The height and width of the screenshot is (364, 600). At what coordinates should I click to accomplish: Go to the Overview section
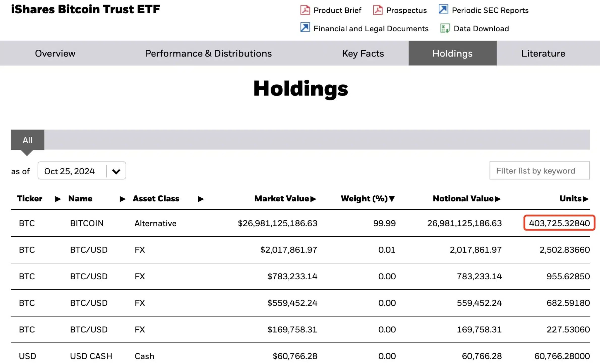point(55,53)
